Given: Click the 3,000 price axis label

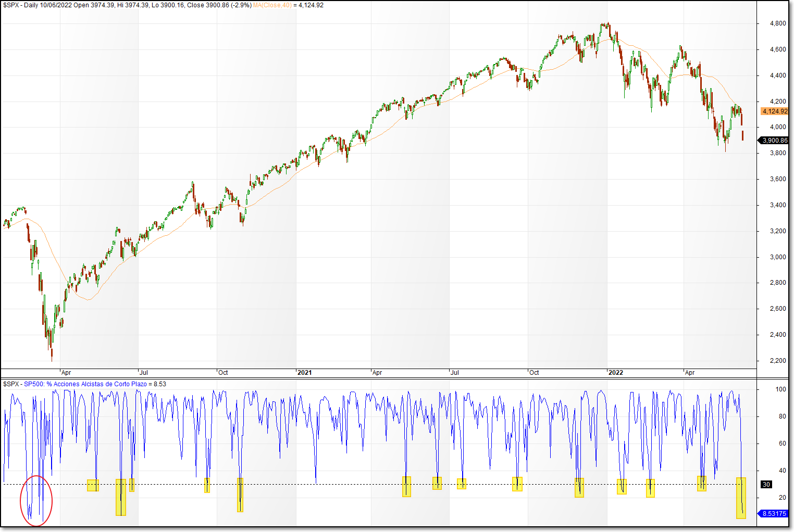Looking at the screenshot, I should coord(778,257).
